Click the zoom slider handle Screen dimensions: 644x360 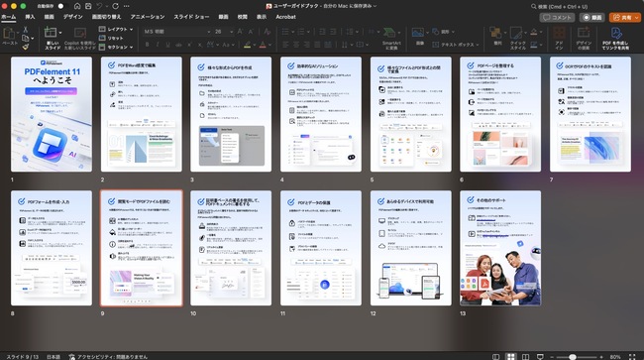click(572, 357)
